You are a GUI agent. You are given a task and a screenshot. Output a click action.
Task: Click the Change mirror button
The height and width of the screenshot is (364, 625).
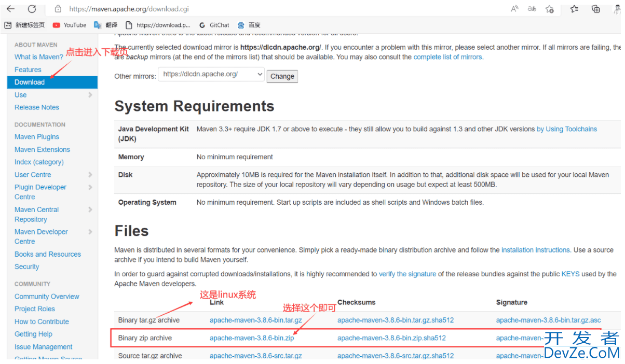tap(282, 76)
